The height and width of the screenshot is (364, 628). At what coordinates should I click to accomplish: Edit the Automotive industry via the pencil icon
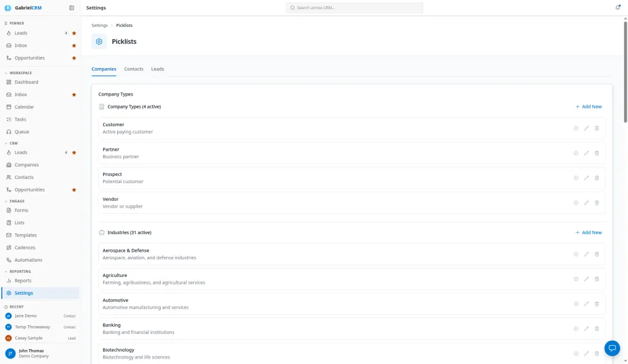[x=586, y=304]
